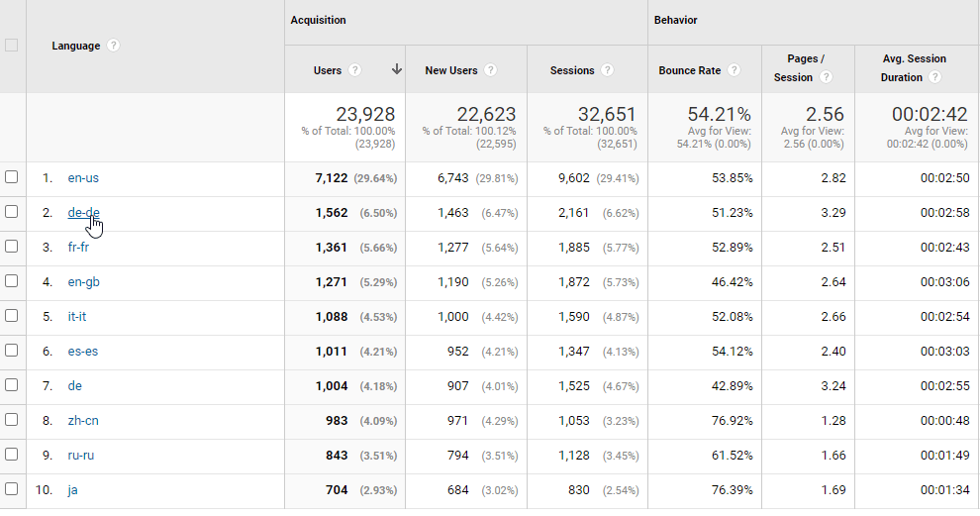Click zh-cn pages per session 1.28

[833, 421]
